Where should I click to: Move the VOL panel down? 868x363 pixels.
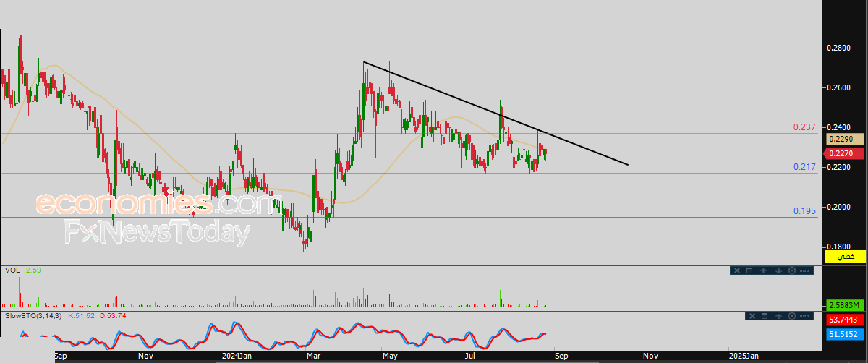(778, 270)
